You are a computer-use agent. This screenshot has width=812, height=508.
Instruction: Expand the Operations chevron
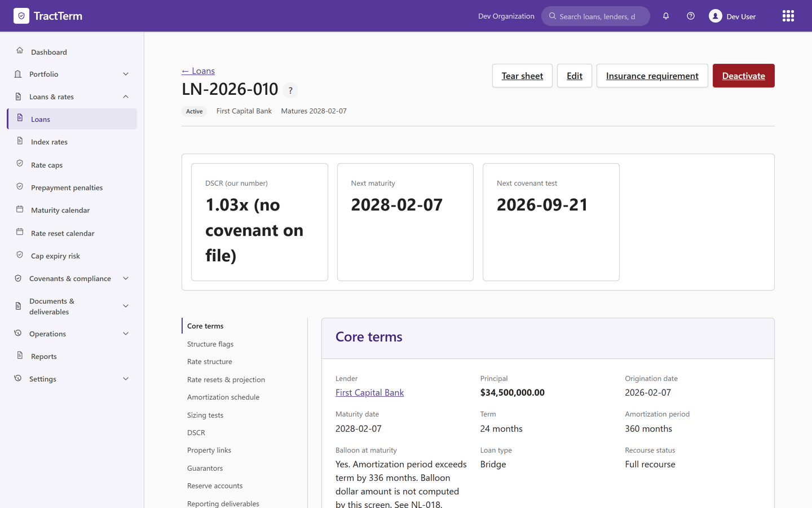126,334
